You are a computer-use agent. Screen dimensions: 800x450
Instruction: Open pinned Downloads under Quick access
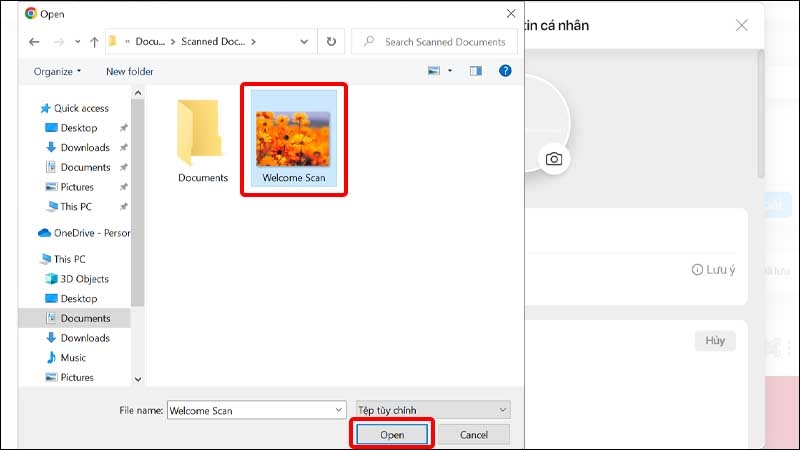tap(78, 147)
